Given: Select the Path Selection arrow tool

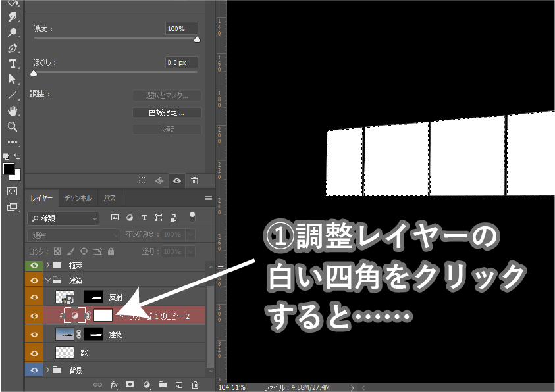Looking at the screenshot, I should pyautogui.click(x=13, y=79).
